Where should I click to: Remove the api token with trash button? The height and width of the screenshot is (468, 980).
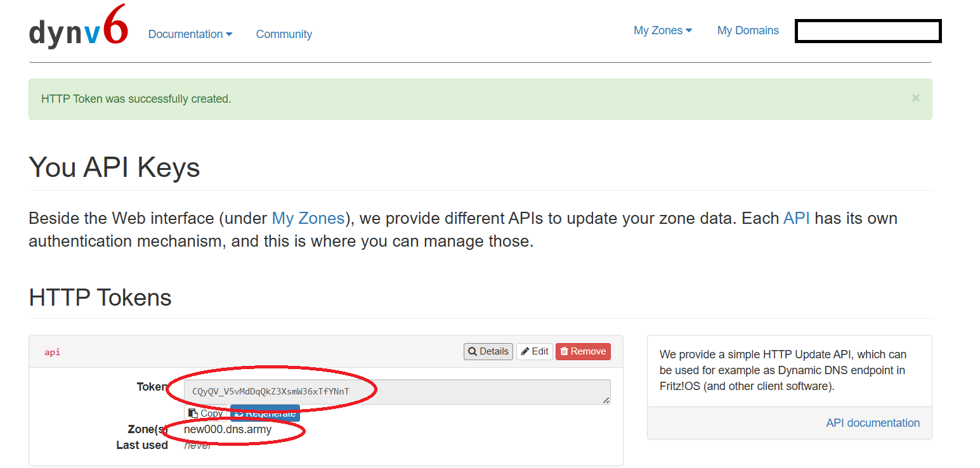coord(583,351)
